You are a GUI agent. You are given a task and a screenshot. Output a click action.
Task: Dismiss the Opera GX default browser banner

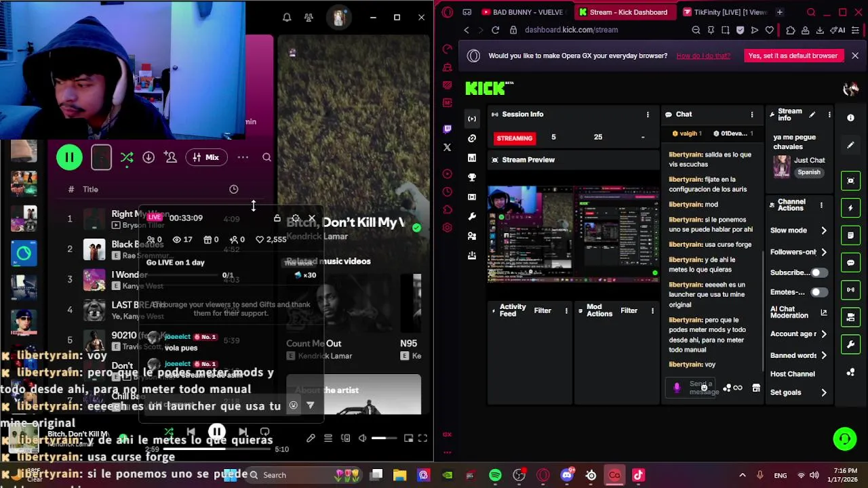click(855, 56)
